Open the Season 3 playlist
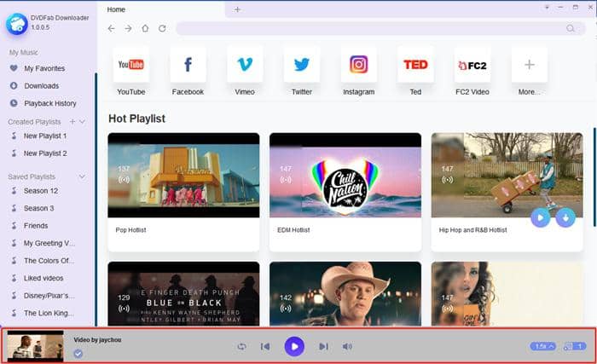597x364 pixels. (x=38, y=208)
